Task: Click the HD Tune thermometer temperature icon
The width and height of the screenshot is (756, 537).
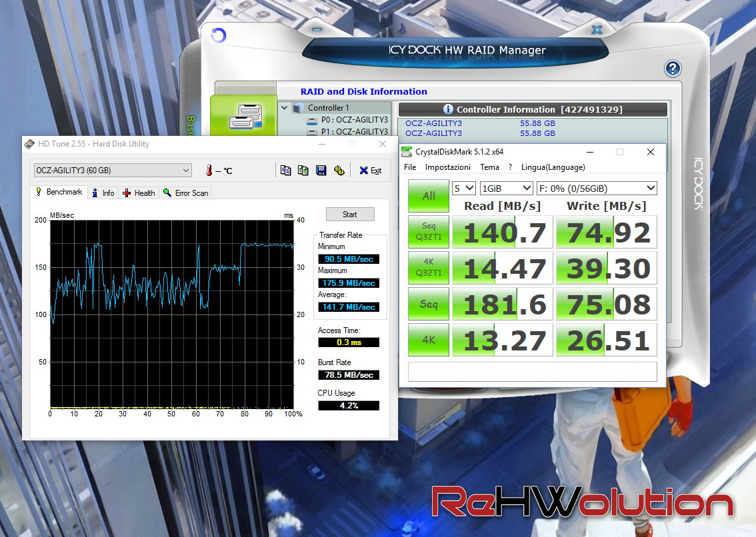Action: (x=209, y=170)
